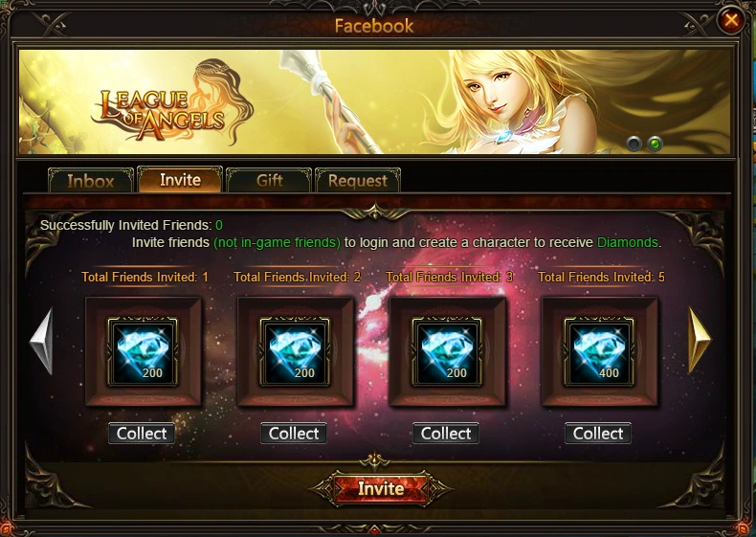Select the 400 diamond reward for 5 friends

point(599,351)
